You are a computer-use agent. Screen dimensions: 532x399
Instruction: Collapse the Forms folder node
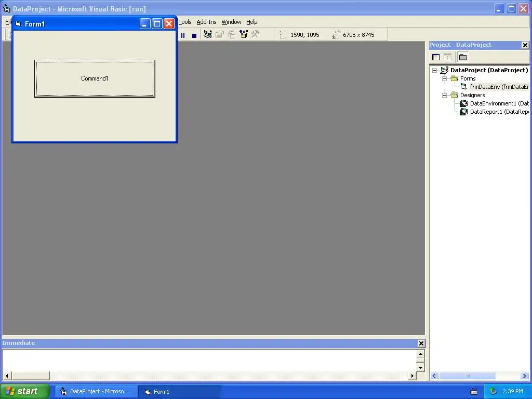click(445, 79)
